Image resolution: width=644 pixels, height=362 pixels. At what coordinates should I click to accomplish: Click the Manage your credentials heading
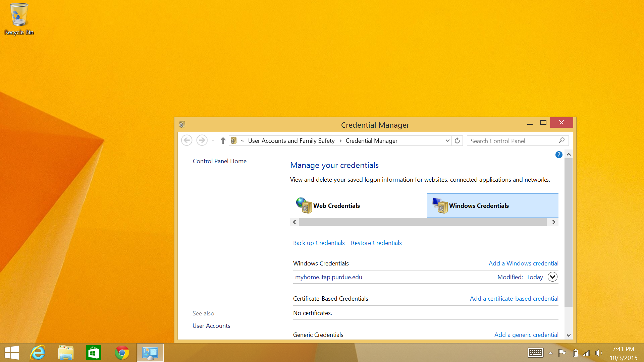334,165
